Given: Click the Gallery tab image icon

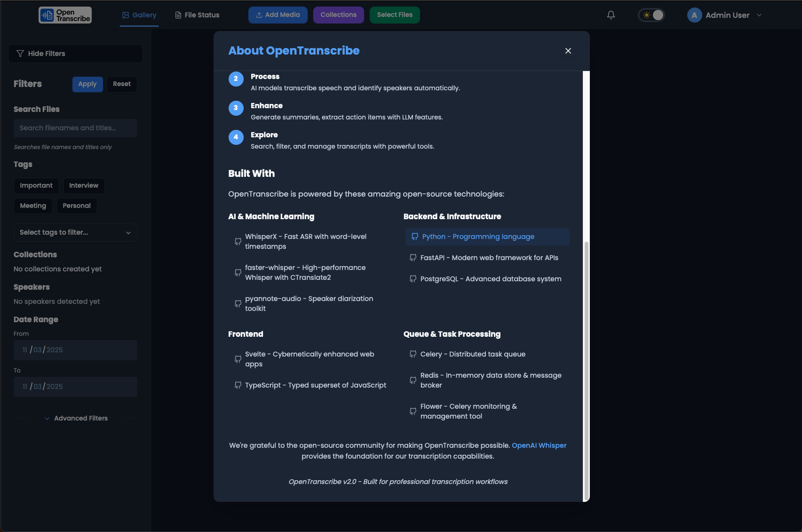Looking at the screenshot, I should (126, 15).
